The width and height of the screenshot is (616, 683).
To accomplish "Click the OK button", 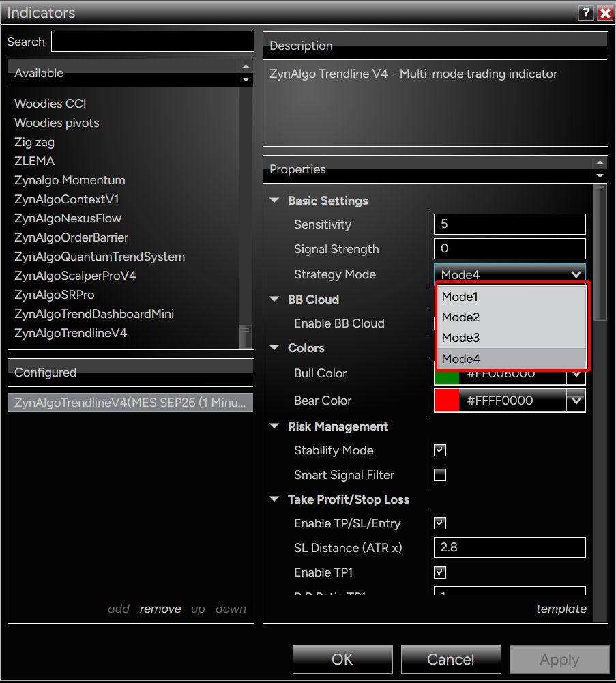I will pos(342,660).
